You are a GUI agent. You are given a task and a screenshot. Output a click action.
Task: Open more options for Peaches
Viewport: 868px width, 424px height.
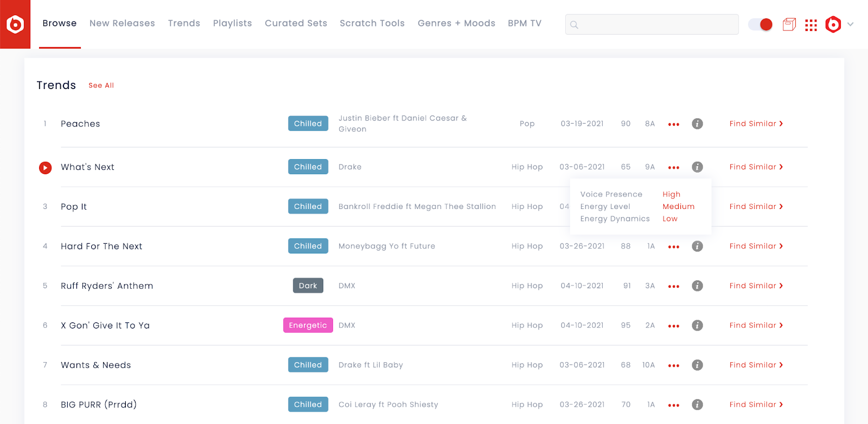[x=674, y=124]
